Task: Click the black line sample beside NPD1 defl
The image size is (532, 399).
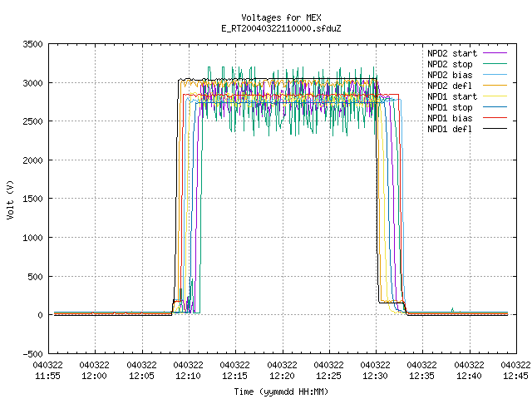Action: click(495, 129)
